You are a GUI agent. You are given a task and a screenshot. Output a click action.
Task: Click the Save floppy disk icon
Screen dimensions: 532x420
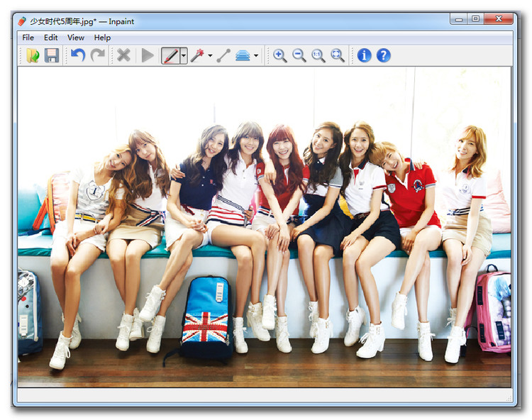click(52, 55)
